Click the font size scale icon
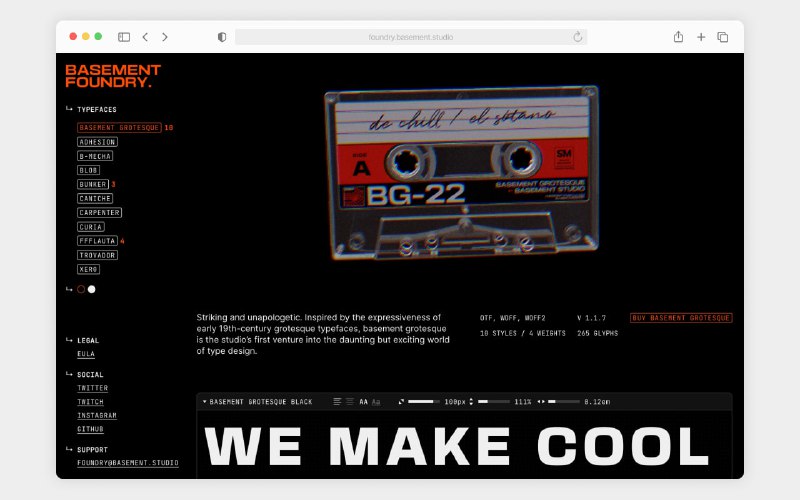Screen dimensions: 800x500 pos(401,402)
